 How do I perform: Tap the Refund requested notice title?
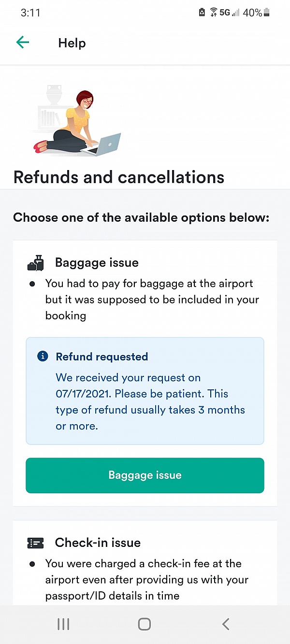pos(102,357)
